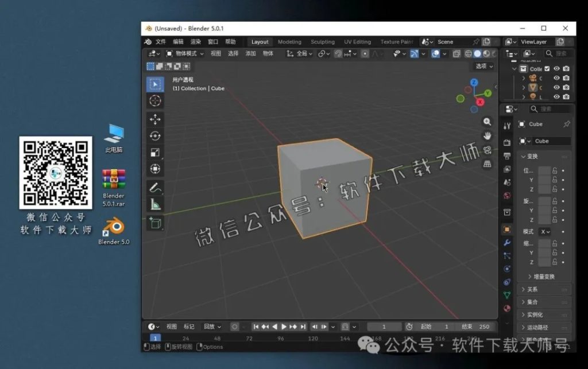Click the 选项 button in the viewport header
Screen dimensions: 588x369
point(481,65)
